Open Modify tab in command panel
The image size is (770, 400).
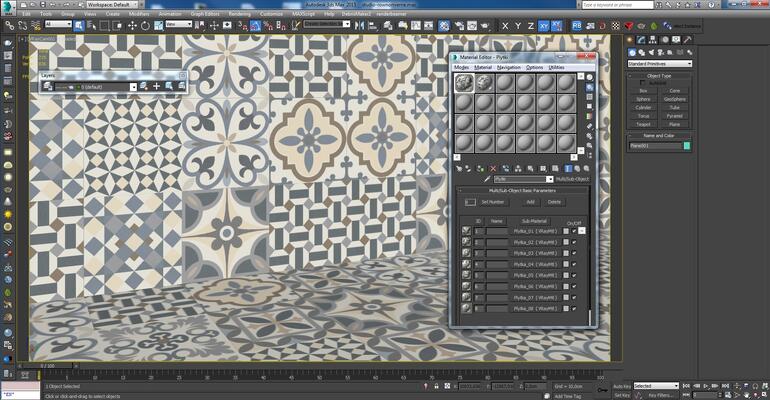pyautogui.click(x=641, y=40)
